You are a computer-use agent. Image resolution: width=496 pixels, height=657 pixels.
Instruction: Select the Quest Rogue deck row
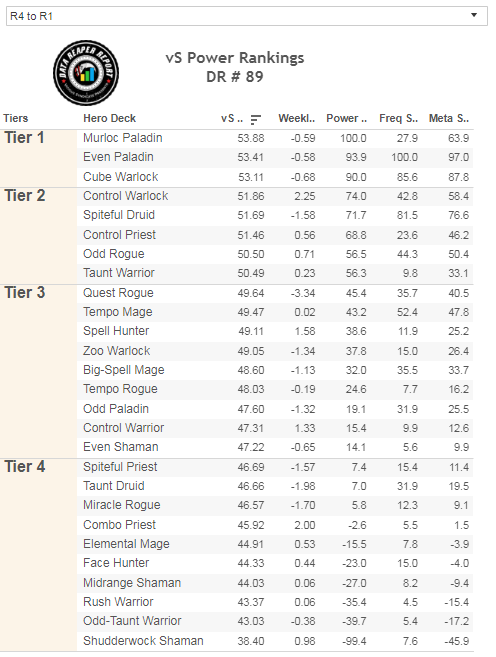pyautogui.click(x=275, y=293)
